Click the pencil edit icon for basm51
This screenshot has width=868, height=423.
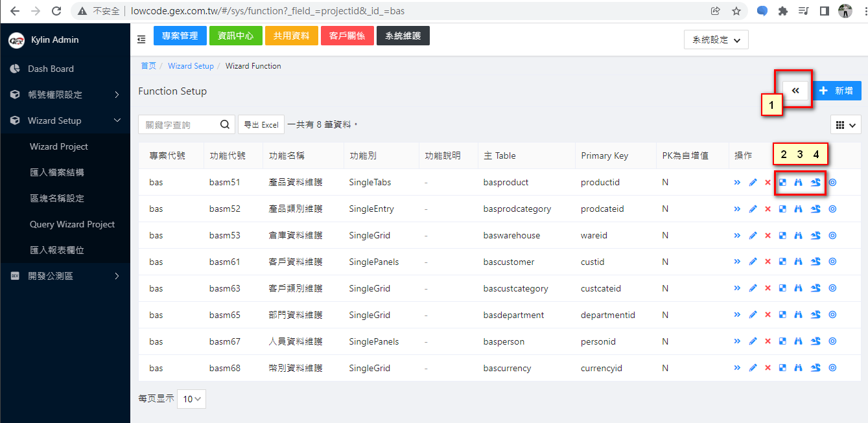tap(753, 183)
